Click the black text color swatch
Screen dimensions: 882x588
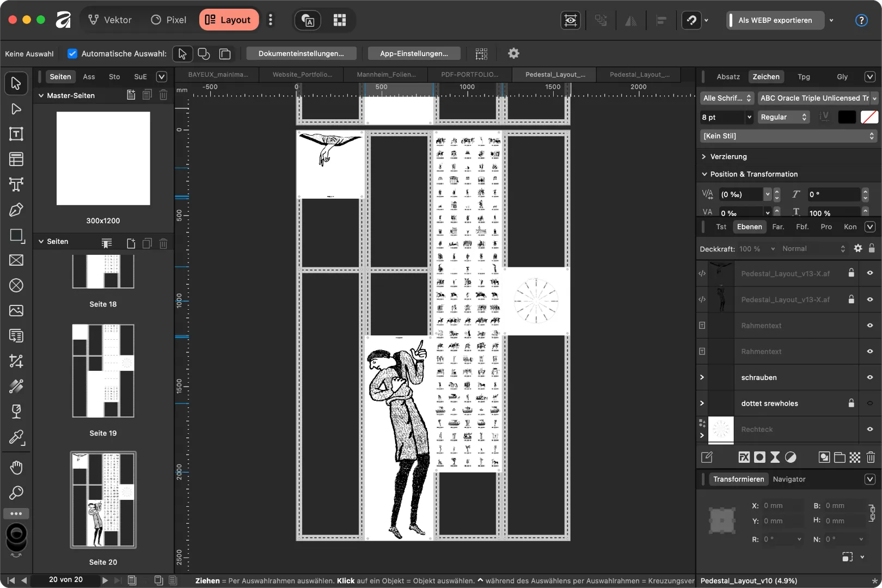coord(846,117)
